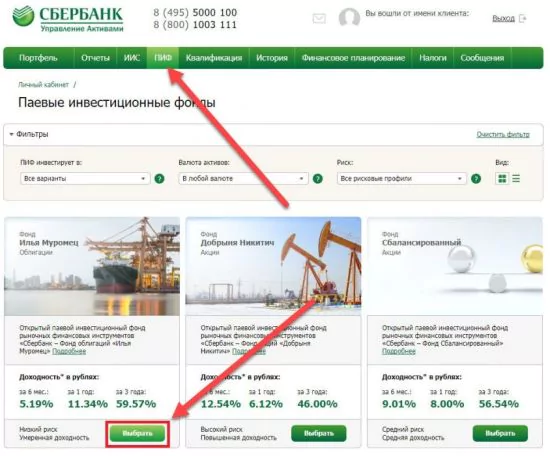This screenshot has height=456, width=550.
Task: Open the 'Все рисковые профили' dropdown
Action: 402,179
